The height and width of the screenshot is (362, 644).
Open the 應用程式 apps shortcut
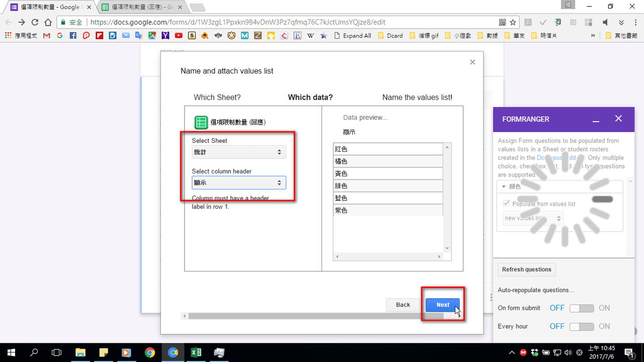[21, 36]
